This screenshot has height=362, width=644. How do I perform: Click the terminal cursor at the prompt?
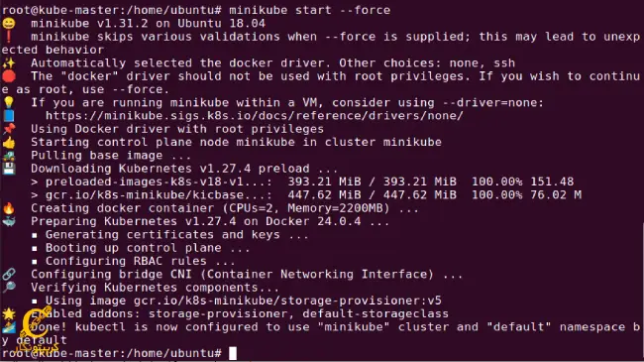233,353
